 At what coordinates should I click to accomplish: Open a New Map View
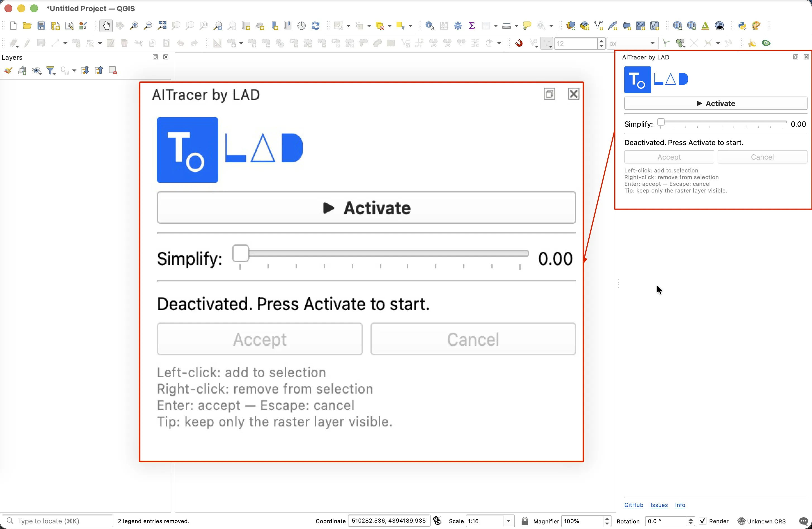coord(246,26)
